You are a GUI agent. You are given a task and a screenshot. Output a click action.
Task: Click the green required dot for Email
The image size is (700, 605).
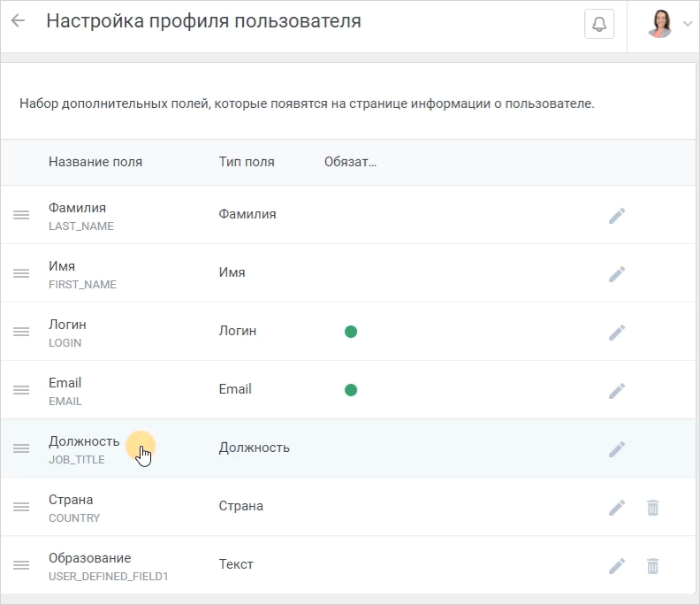[x=351, y=390]
